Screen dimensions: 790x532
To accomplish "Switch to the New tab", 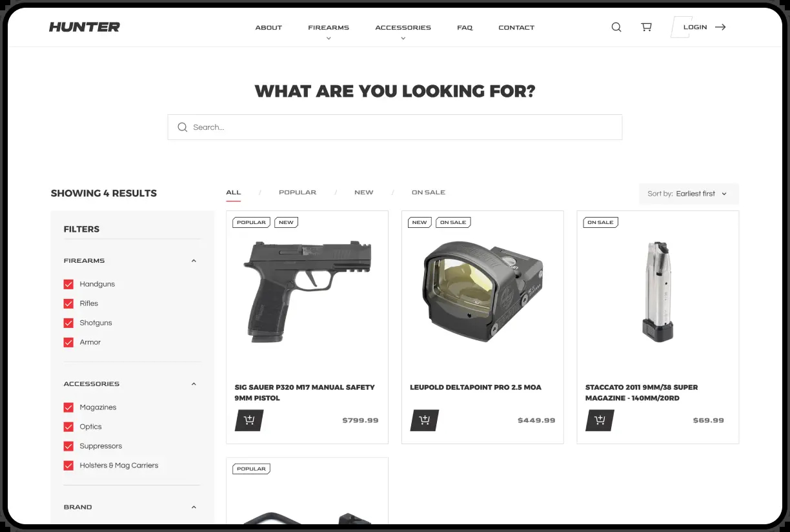I will tap(364, 192).
